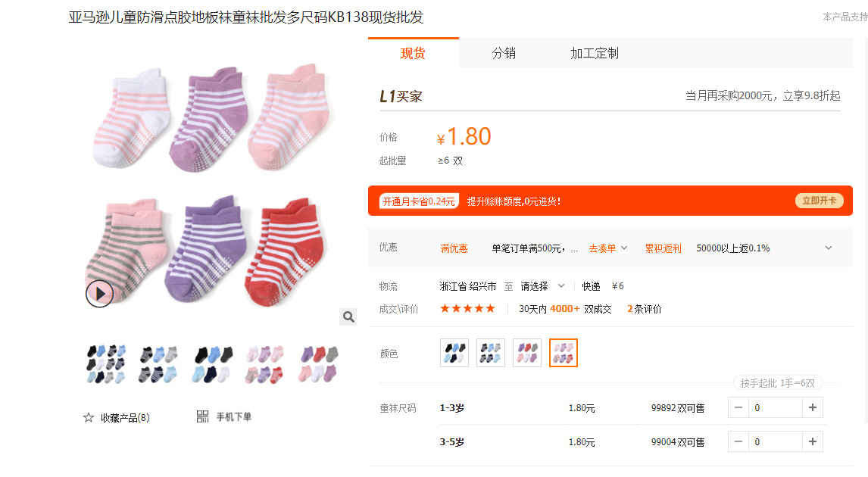The height and width of the screenshot is (477, 868).
Task: Decrease quantity for 1-3岁 size
Action: tap(738, 408)
